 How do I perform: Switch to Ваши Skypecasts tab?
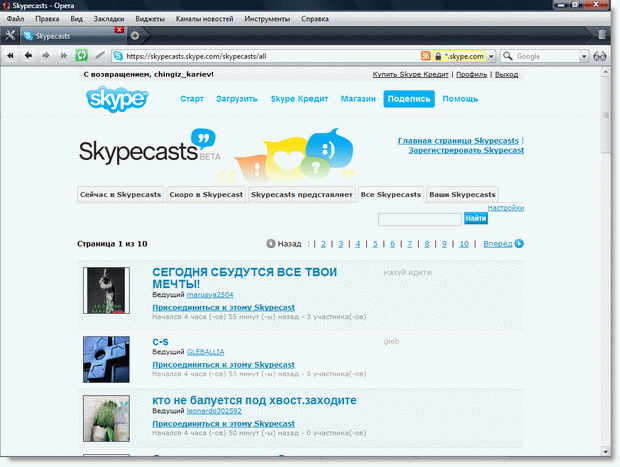(x=462, y=195)
